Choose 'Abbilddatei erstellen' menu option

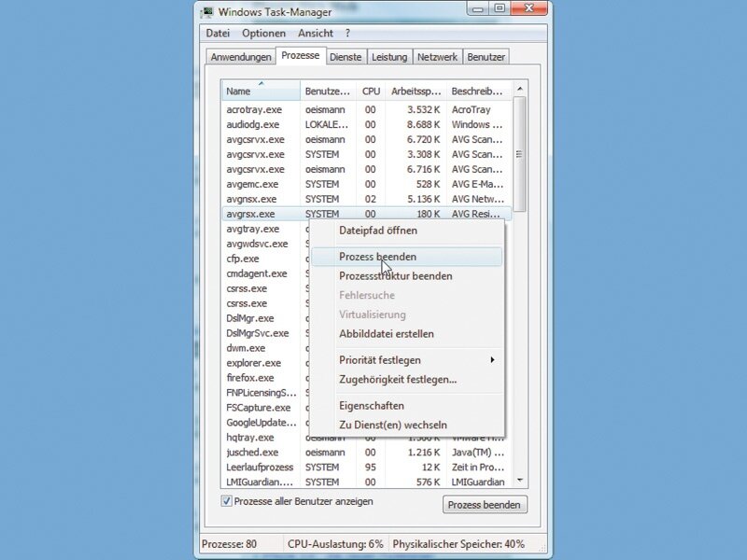386,334
